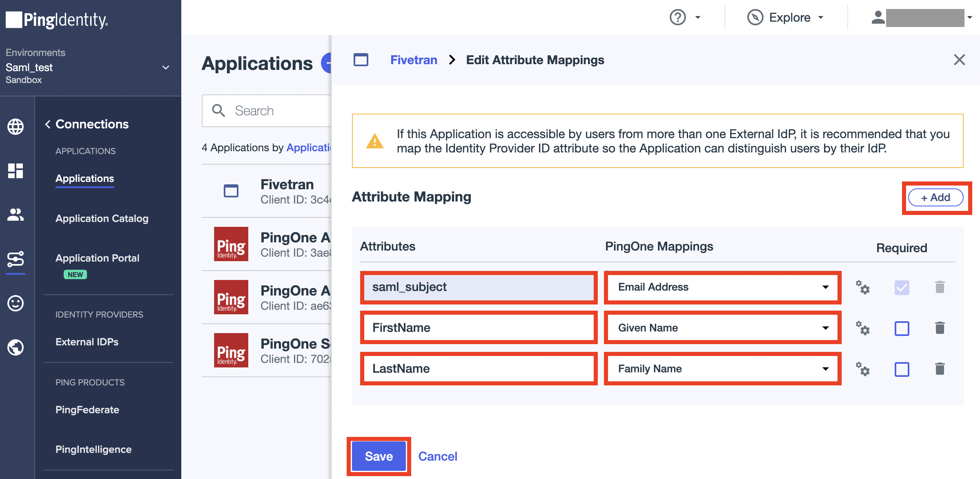This screenshot has width=980, height=479.
Task: Select the Fivetran application row
Action: click(x=267, y=191)
